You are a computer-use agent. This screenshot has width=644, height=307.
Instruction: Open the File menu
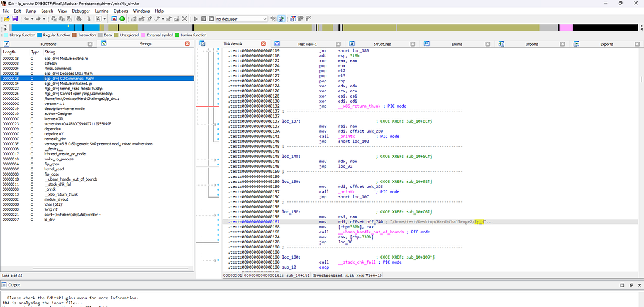pyautogui.click(x=6, y=11)
